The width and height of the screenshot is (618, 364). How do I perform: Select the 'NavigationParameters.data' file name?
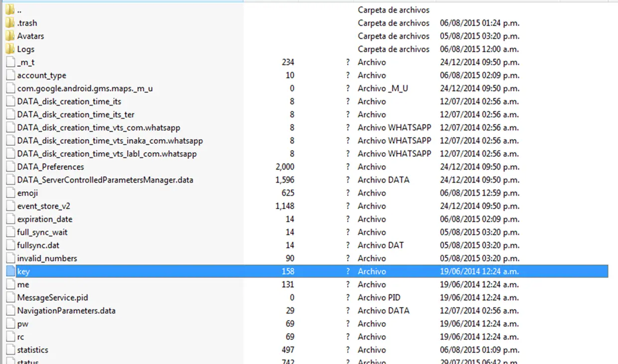point(66,310)
